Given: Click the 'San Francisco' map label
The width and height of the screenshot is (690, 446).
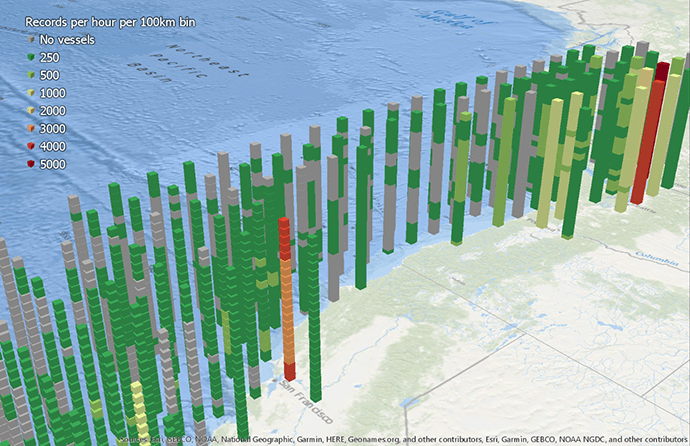Looking at the screenshot, I should tap(306, 402).
